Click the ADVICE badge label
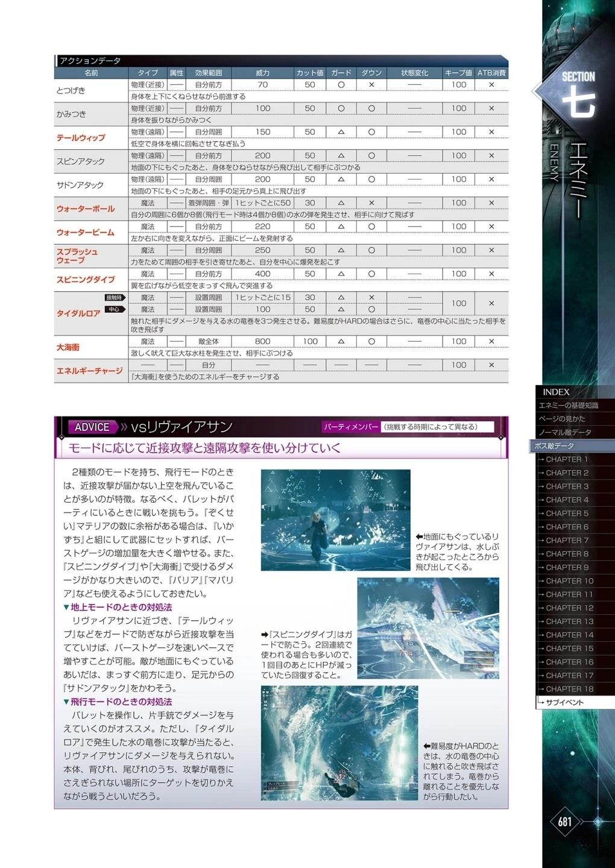 pyautogui.click(x=92, y=427)
